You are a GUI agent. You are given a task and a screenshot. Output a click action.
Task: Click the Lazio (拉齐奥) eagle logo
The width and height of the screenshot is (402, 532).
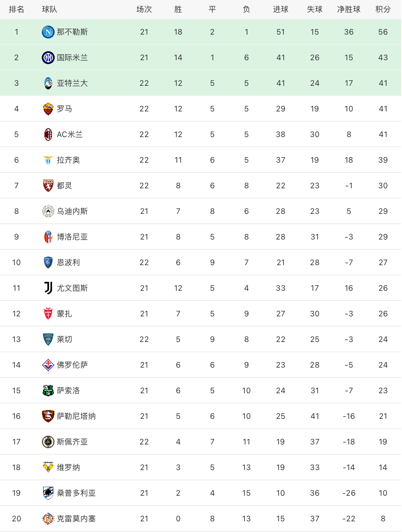tap(48, 160)
